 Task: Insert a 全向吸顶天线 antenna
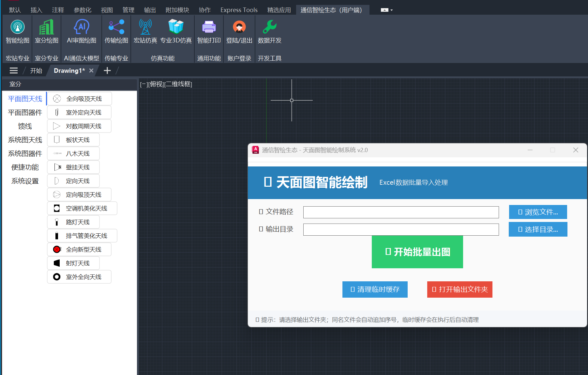click(x=80, y=99)
